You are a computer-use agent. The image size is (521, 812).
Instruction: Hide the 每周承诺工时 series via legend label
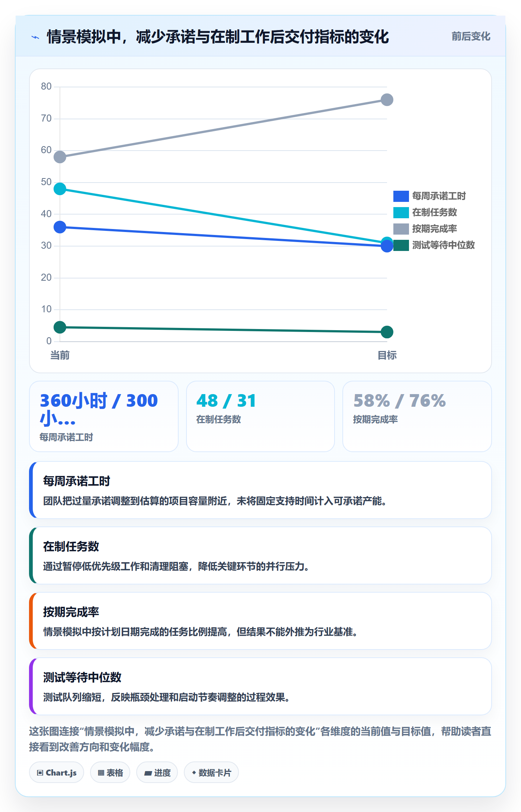coord(439,196)
